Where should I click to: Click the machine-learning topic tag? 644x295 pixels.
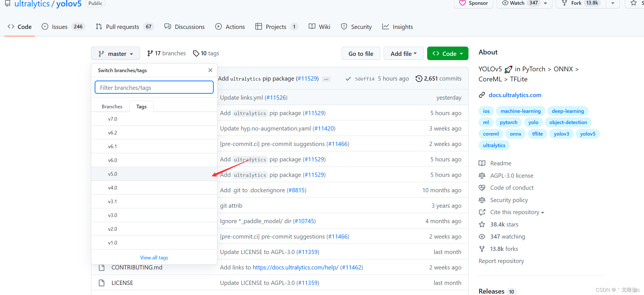520,111
